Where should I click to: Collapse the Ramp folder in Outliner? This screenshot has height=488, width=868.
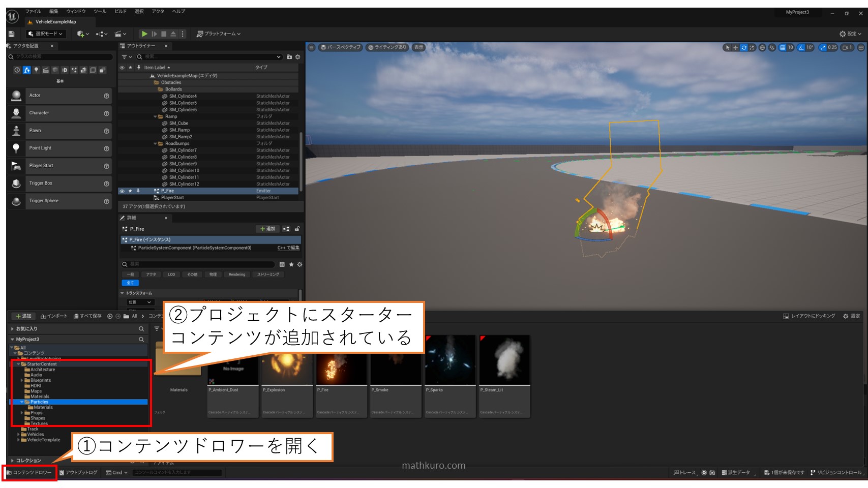point(155,116)
